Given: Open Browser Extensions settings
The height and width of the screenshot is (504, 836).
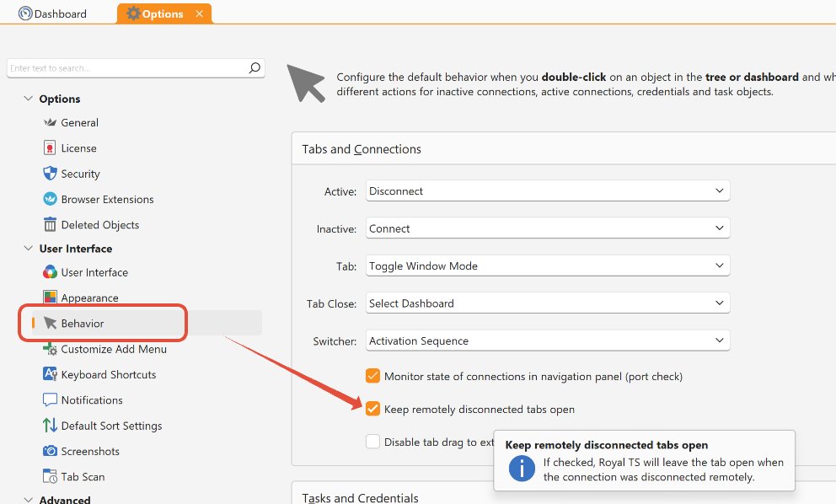Looking at the screenshot, I should (x=107, y=200).
